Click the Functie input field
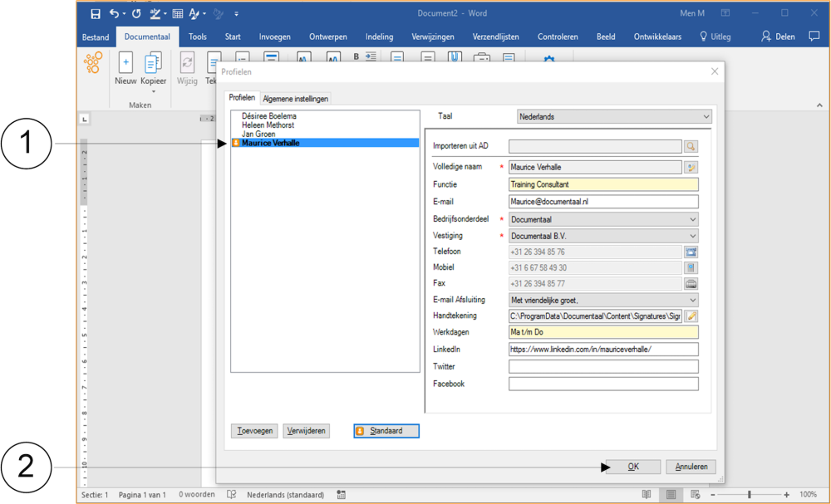The image size is (831, 504). click(603, 184)
